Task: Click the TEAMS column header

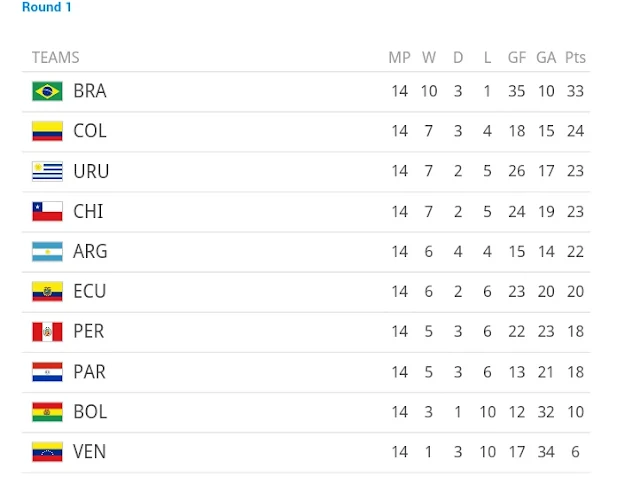Action: [x=56, y=58]
